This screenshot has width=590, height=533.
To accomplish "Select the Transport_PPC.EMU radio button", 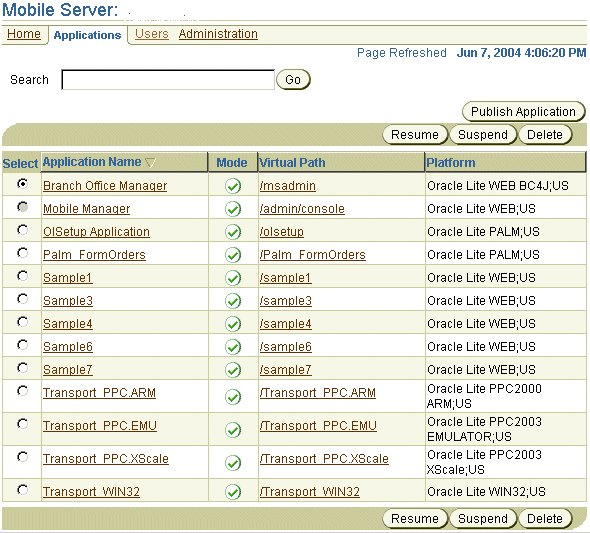I will pyautogui.click(x=23, y=424).
